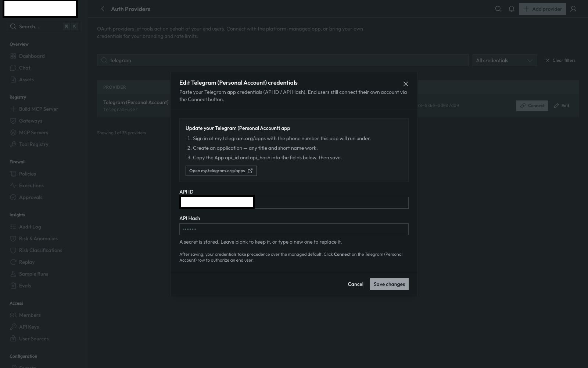Click Edit on the Telegram row
Image resolution: width=588 pixels, height=368 pixels.
click(562, 106)
